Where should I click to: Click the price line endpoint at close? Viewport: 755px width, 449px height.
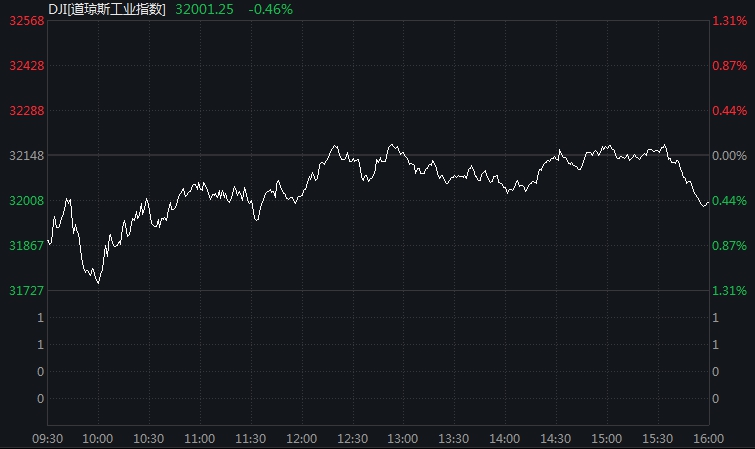708,202
